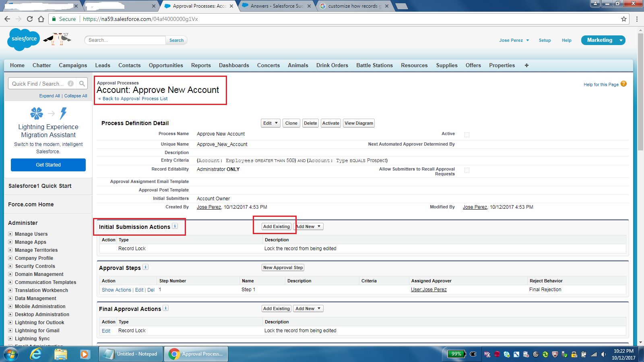Click the Expand All link in sidebar
The height and width of the screenshot is (362, 644).
pos(50,96)
